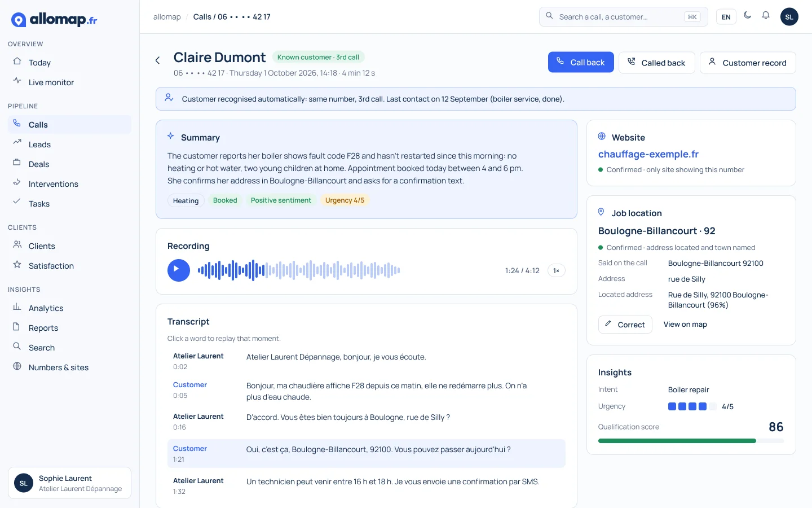
Task: Click the Satisfaction star icon
Action: click(17, 265)
